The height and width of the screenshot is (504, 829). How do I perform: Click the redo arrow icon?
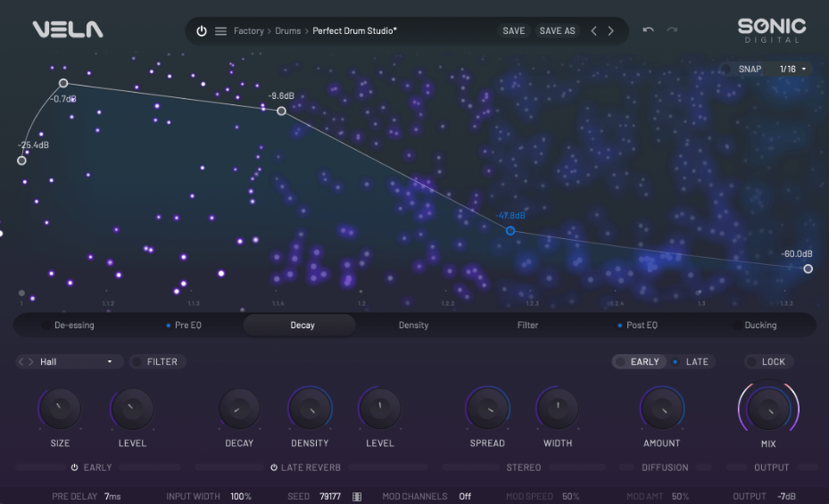click(672, 30)
